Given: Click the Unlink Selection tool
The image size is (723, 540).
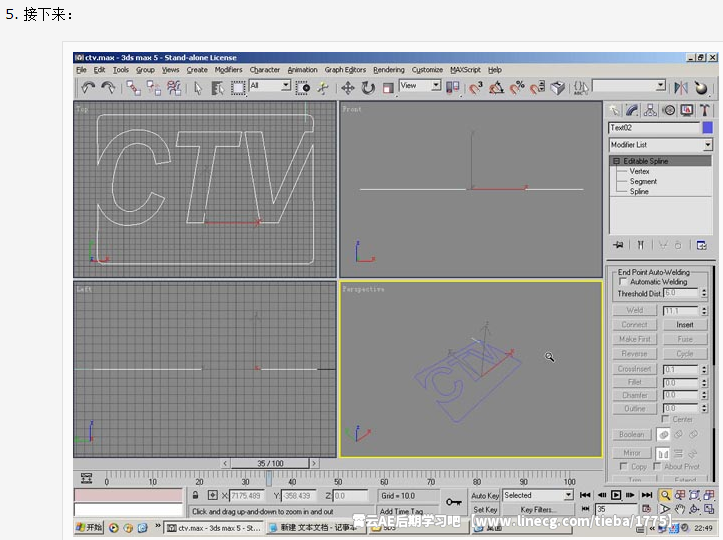Looking at the screenshot, I should [x=154, y=88].
